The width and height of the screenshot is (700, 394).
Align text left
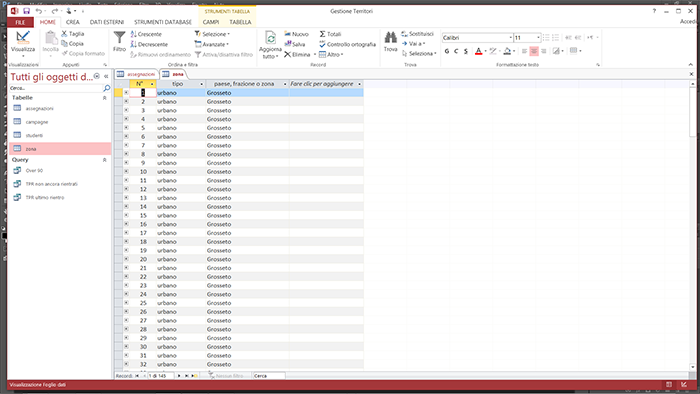(x=524, y=51)
